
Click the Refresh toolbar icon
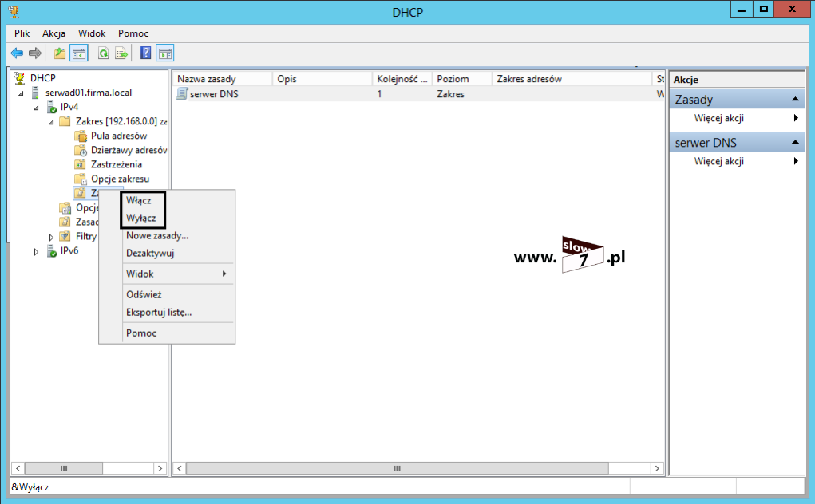click(103, 53)
